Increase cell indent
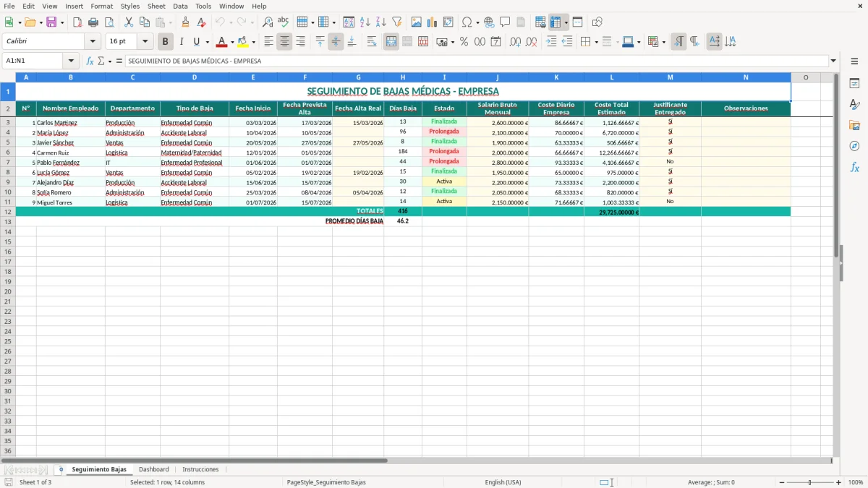 [x=551, y=42]
